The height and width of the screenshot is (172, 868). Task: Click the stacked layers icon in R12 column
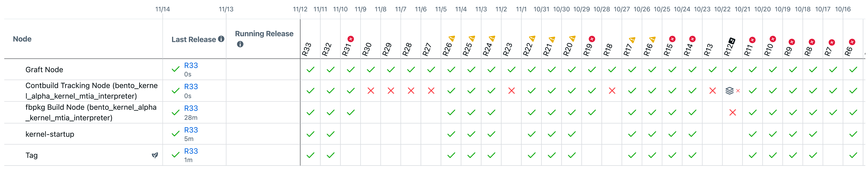click(729, 91)
